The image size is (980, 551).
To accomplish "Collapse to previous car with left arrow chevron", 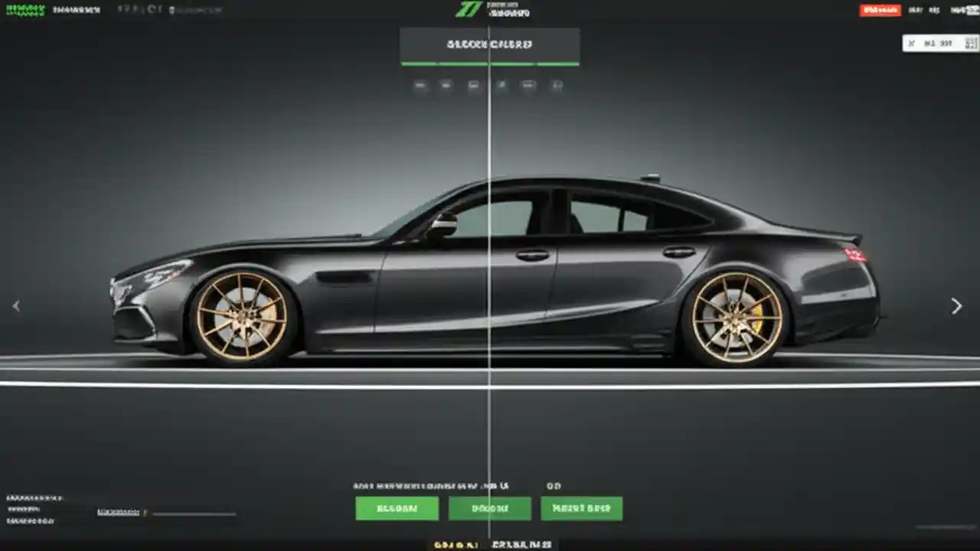I will click(16, 305).
